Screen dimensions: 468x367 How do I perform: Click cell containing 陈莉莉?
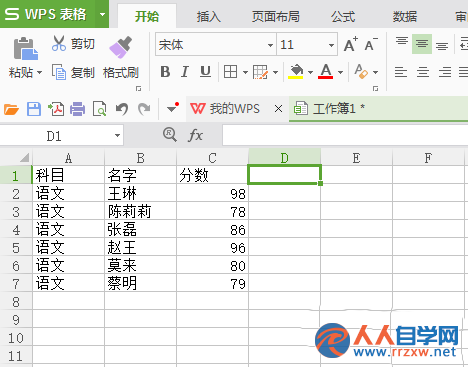click(140, 212)
